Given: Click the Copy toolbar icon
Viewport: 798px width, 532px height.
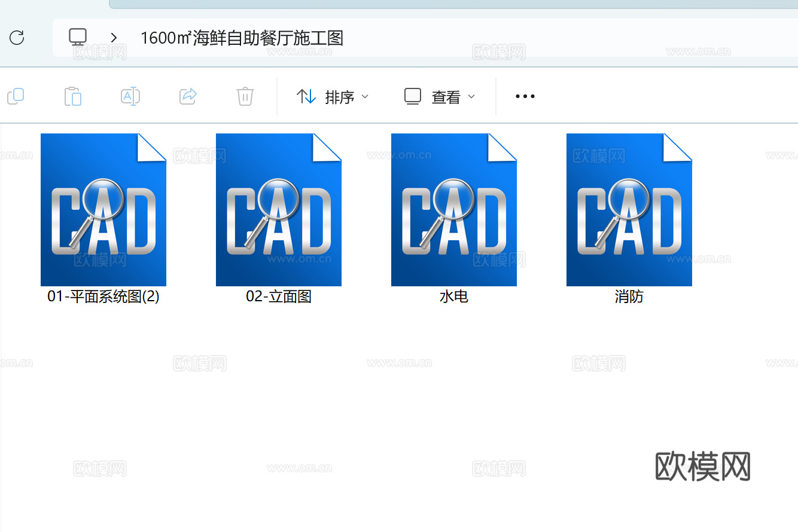Looking at the screenshot, I should (16, 96).
